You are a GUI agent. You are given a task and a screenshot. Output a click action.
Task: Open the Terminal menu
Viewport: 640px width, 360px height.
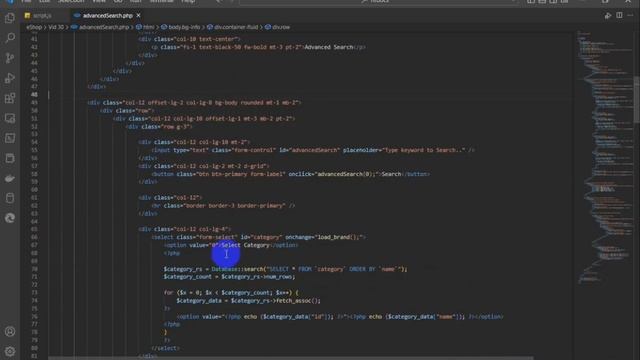161,1
